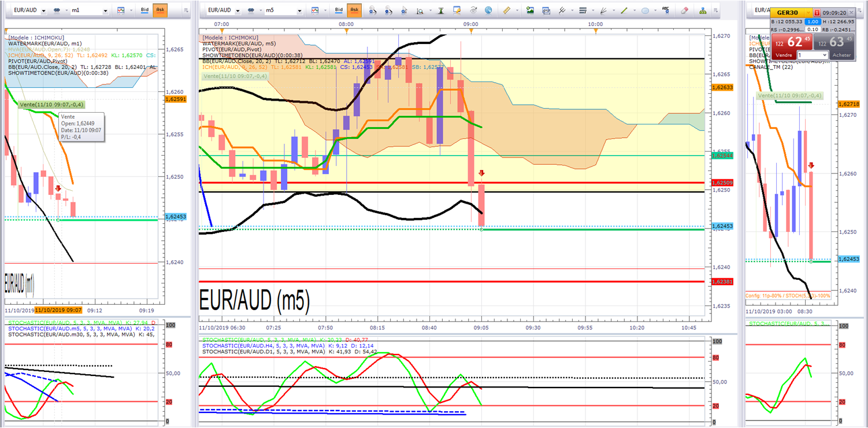This screenshot has height=428, width=868.
Task: Activate the zoom-to-area magnifier tool
Action: click(x=420, y=10)
